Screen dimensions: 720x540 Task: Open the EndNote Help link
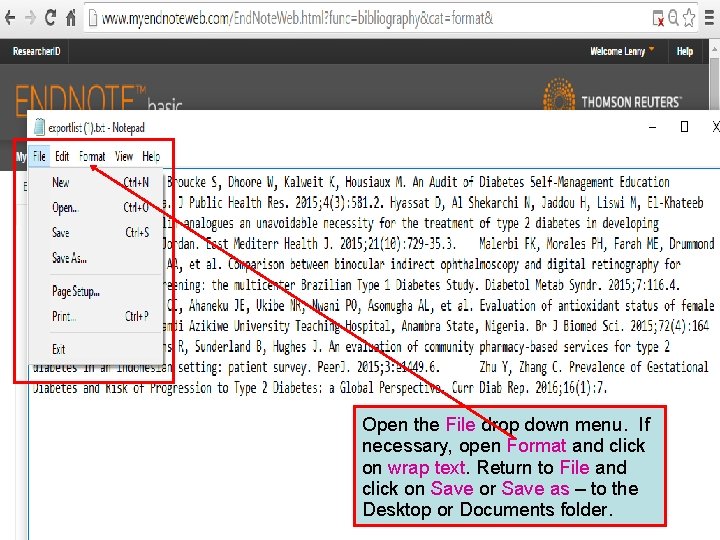[x=684, y=51]
